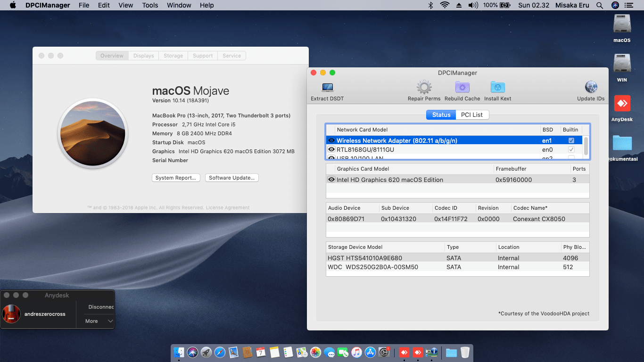This screenshot has height=362, width=644.
Task: Toggle Builtin checkbox for Wireless Network Adapter
Action: click(x=571, y=140)
